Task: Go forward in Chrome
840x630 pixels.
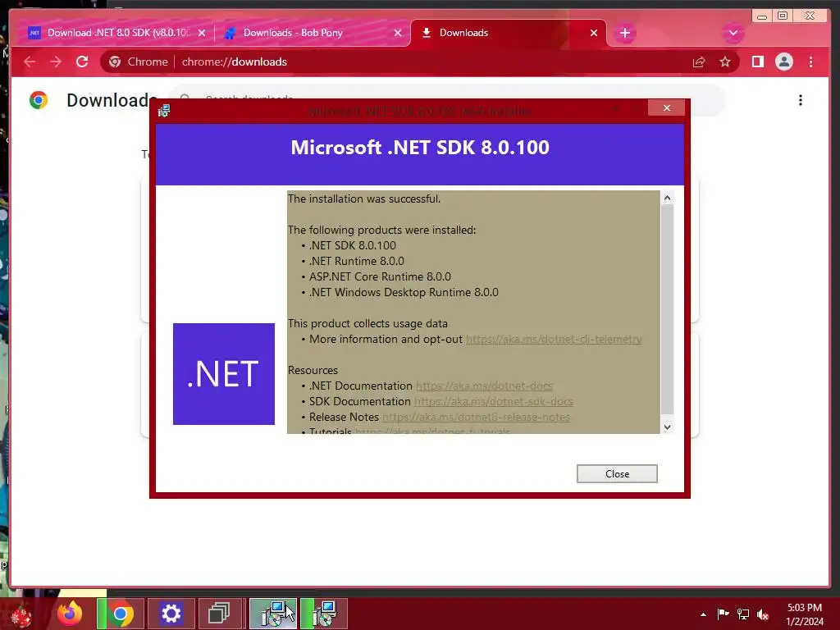Action: coord(56,62)
